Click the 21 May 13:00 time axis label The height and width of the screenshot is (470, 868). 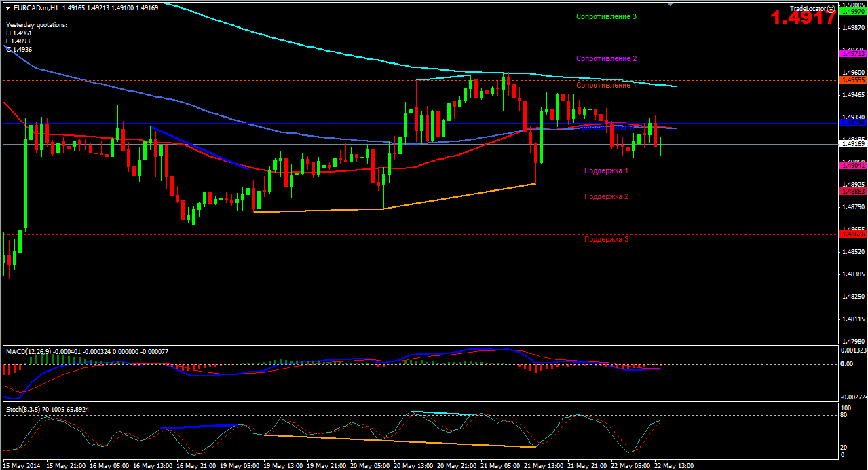click(x=543, y=465)
